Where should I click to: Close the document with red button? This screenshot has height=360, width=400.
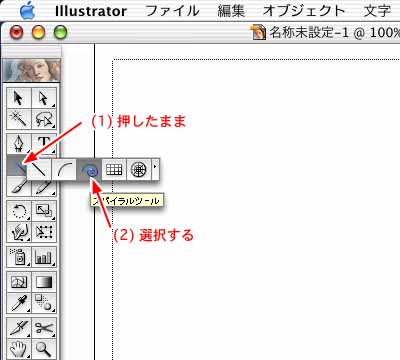(x=17, y=33)
